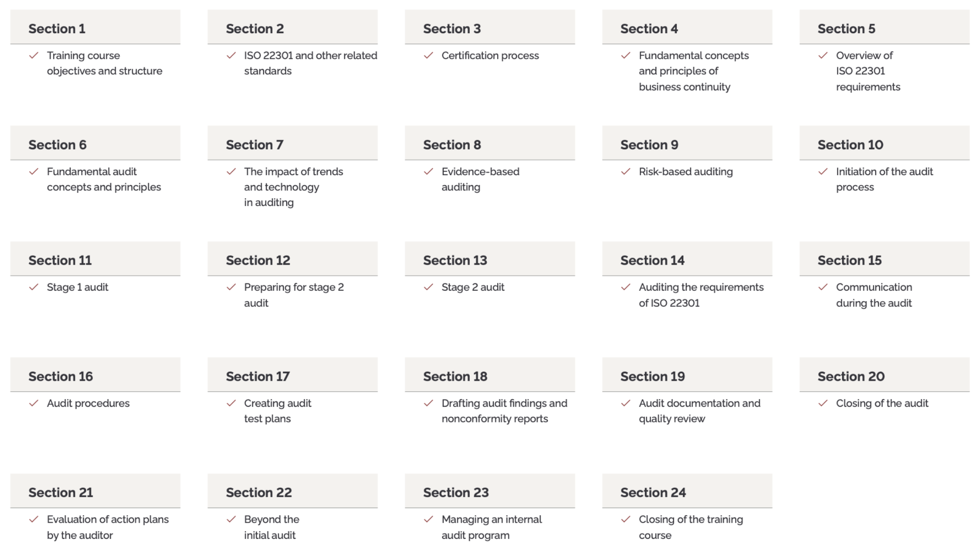Click 'Managing an internal audit program' item
Screen dimensions: 980x554
click(491, 527)
